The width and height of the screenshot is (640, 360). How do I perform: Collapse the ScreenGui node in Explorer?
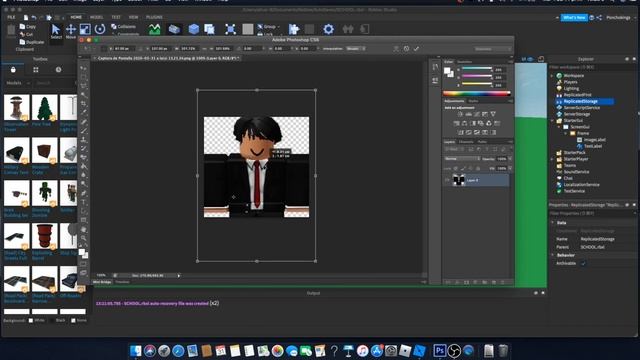click(559, 127)
